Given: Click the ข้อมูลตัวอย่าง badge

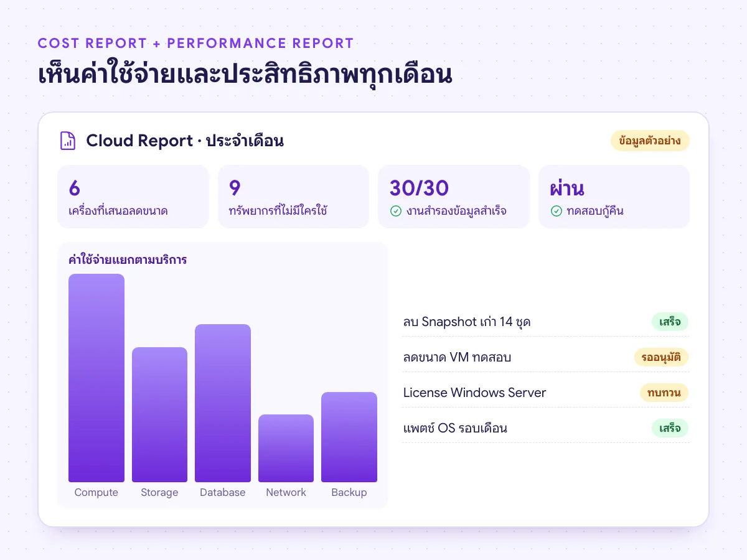Looking at the screenshot, I should [650, 141].
